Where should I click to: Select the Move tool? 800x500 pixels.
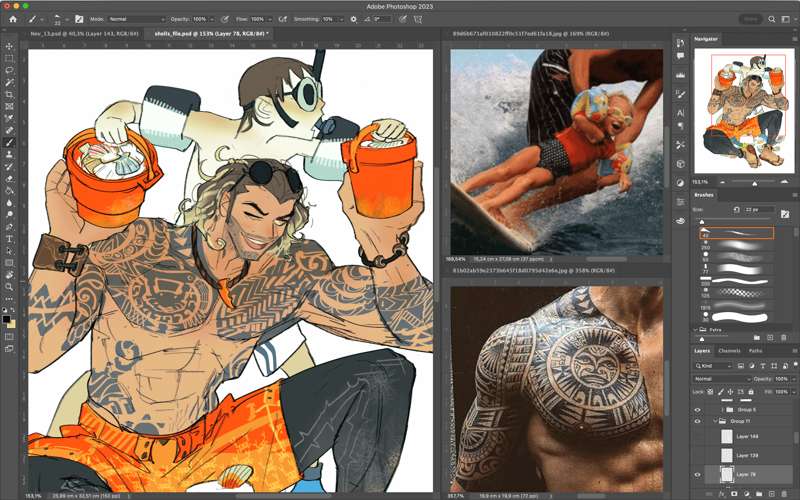pyautogui.click(x=9, y=46)
